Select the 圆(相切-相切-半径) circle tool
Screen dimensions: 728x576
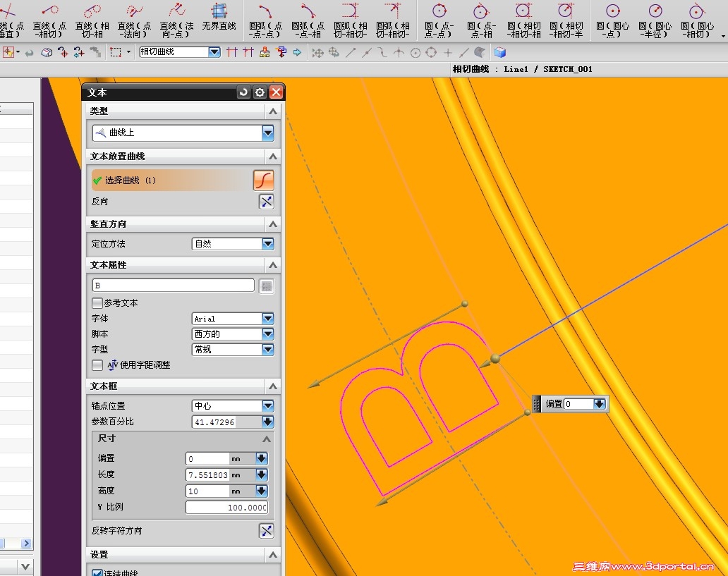click(x=566, y=20)
